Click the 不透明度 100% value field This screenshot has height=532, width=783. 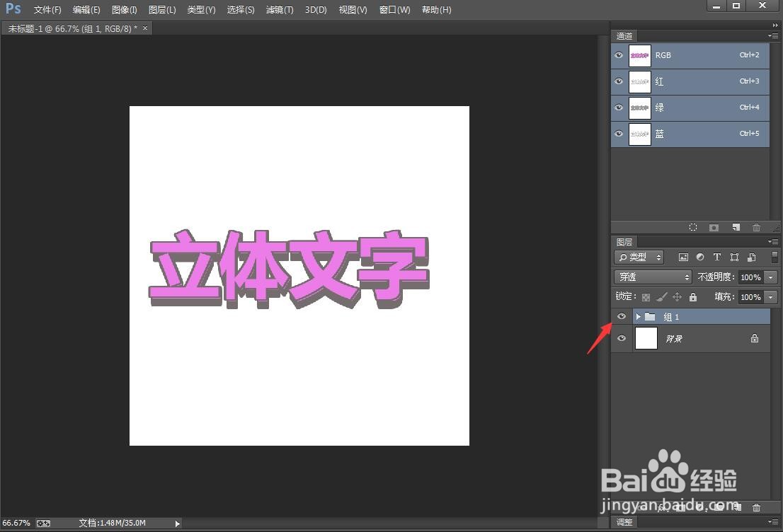(750, 277)
